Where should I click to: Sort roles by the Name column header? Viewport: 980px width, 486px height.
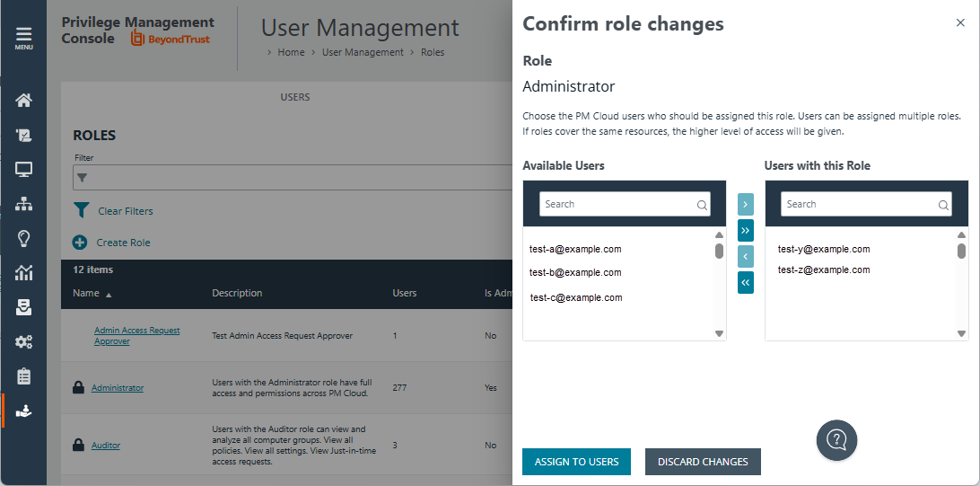pos(87,293)
